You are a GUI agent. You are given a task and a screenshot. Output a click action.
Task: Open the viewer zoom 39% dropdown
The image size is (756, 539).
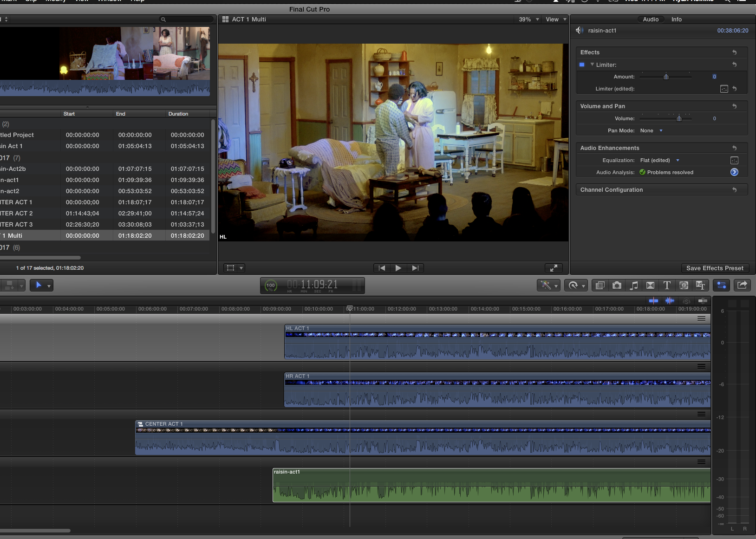coord(529,19)
